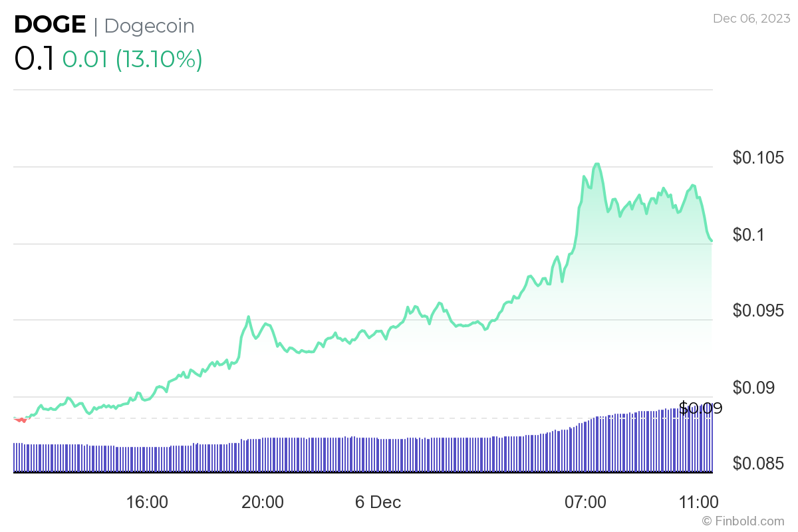Viewport: 798px width, 532px height.
Task: Click the $0.095 price axis label
Action: 758,311
